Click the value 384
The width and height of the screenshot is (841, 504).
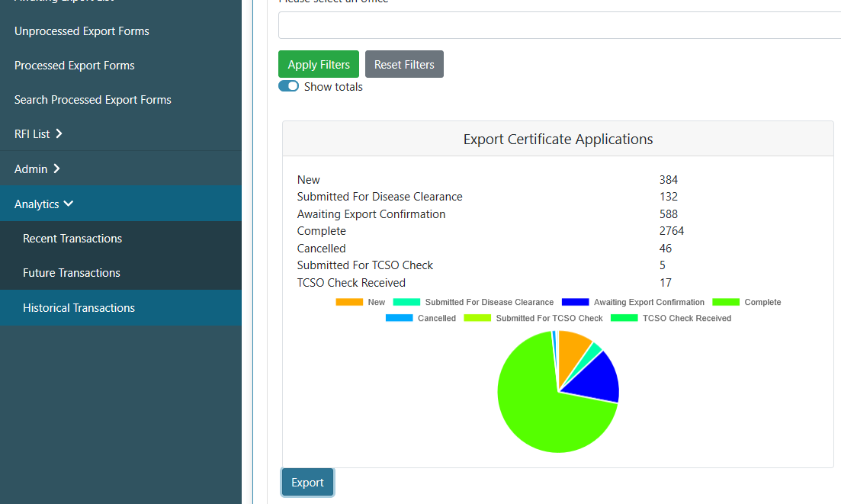(x=668, y=180)
